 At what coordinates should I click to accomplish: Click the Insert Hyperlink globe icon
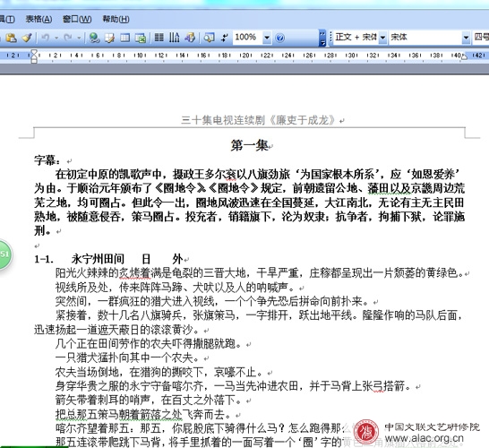pos(94,38)
